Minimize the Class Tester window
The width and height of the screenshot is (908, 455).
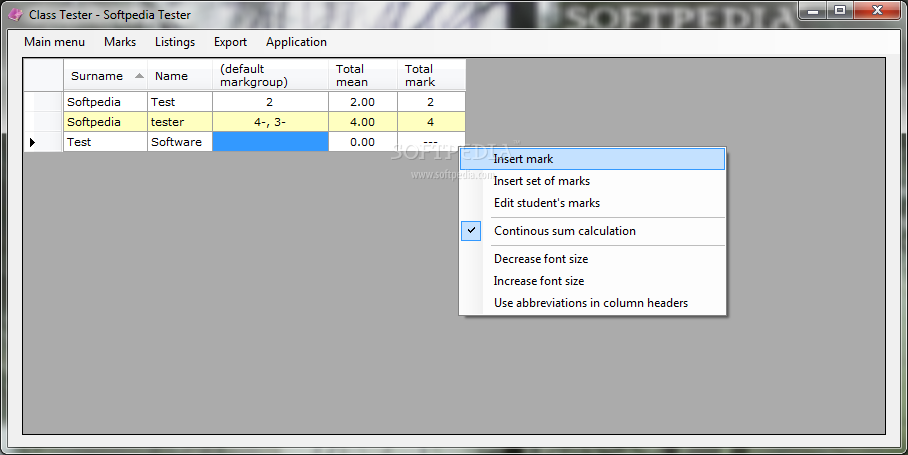[x=814, y=11]
